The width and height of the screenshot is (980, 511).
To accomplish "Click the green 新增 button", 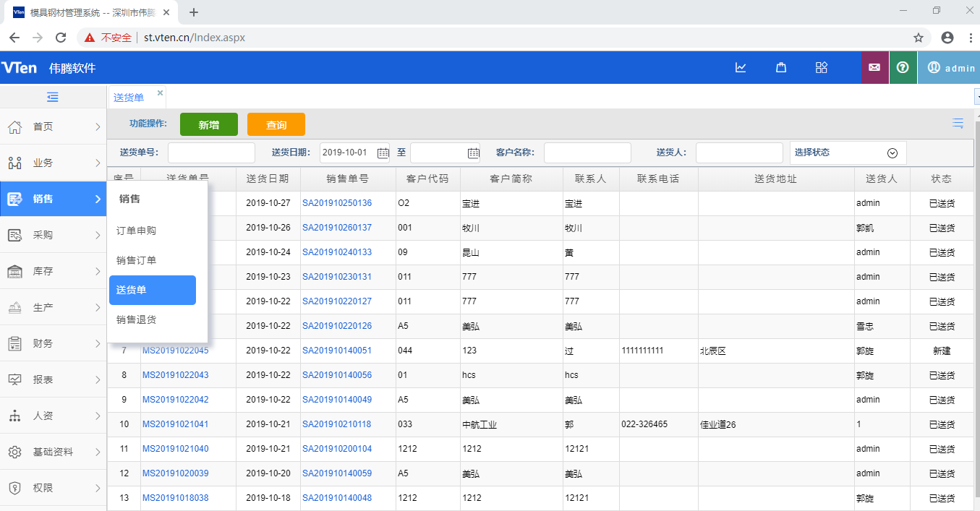I will (208, 124).
